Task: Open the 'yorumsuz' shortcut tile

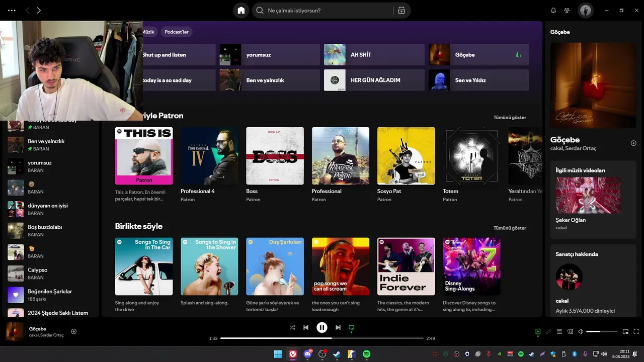Action: (x=270, y=55)
